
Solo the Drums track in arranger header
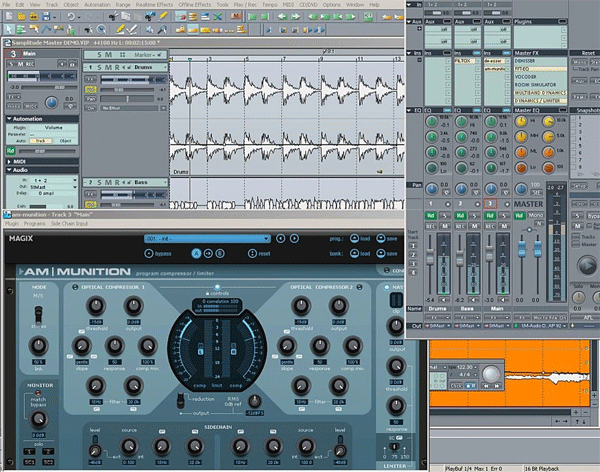(99, 67)
